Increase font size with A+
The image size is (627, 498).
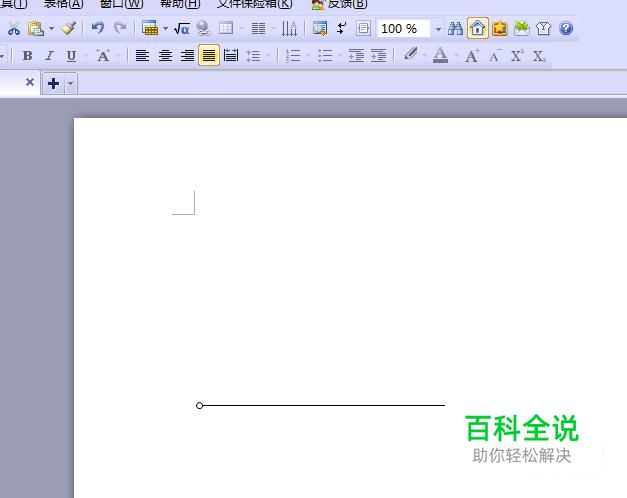point(472,56)
